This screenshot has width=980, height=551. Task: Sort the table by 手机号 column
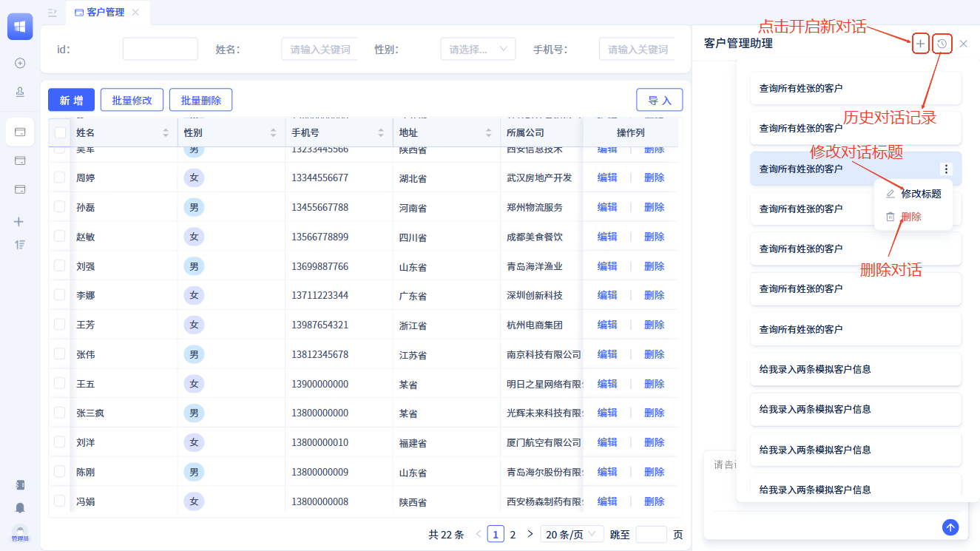click(x=381, y=133)
